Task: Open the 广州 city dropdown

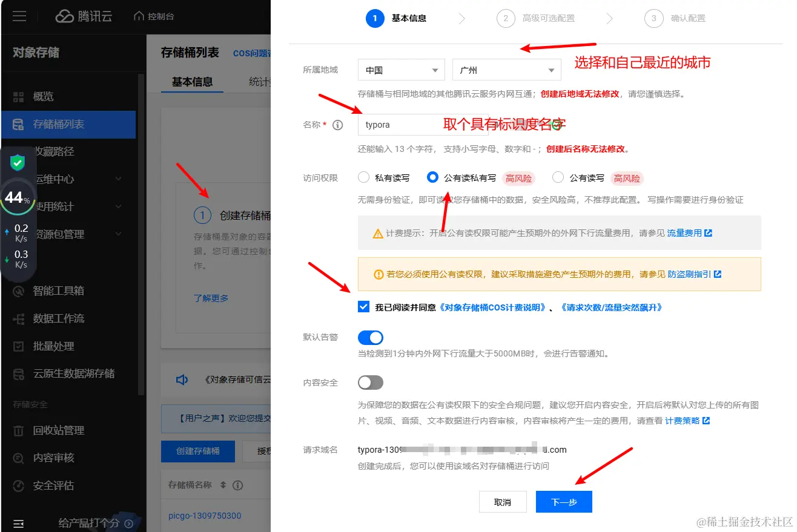Action: [507, 70]
